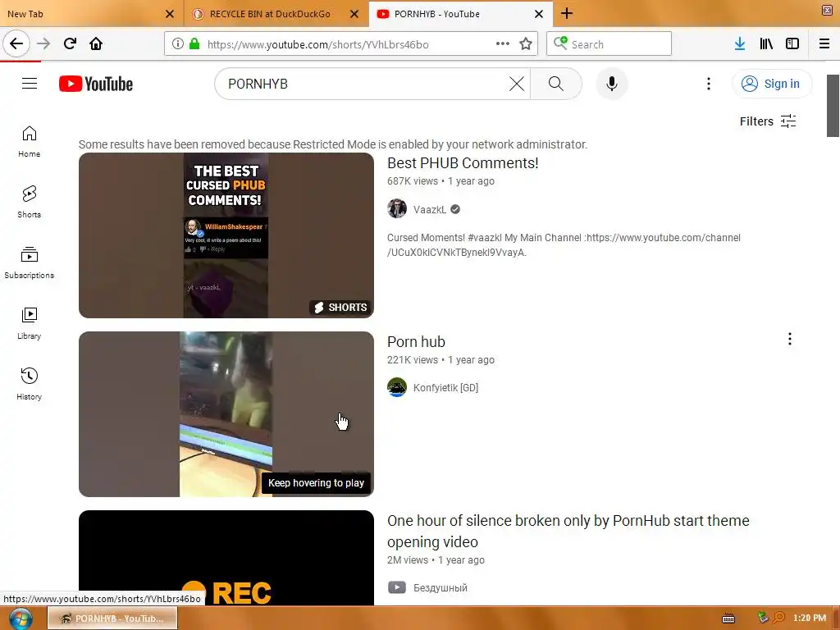This screenshot has height=630, width=840.
Task: Click the Konfyietik channel avatar
Action: (397, 387)
